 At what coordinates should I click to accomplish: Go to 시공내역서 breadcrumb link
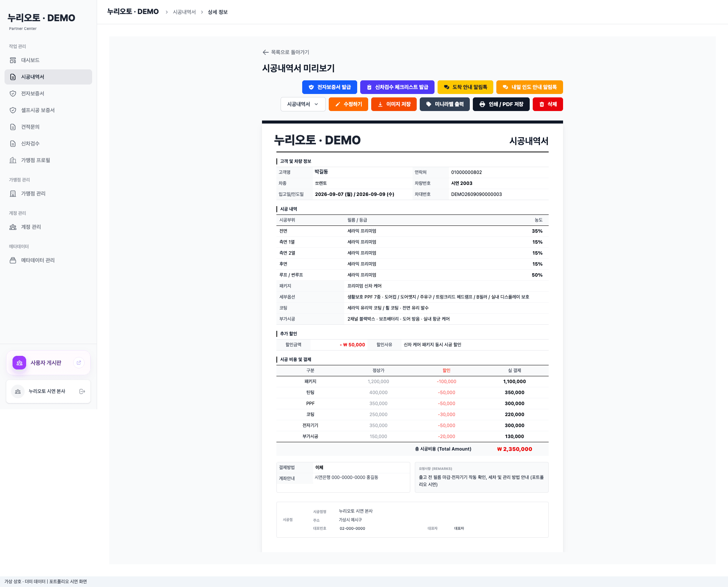pos(184,12)
